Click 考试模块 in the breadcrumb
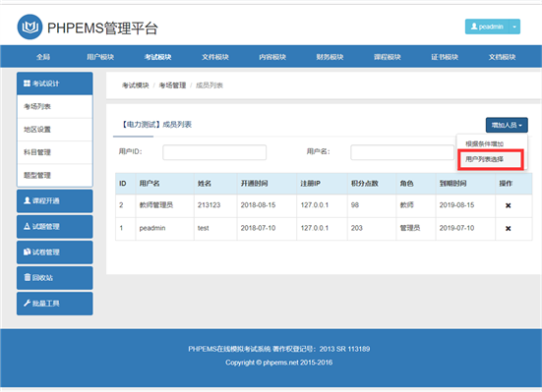542x392 pixels. pos(135,85)
